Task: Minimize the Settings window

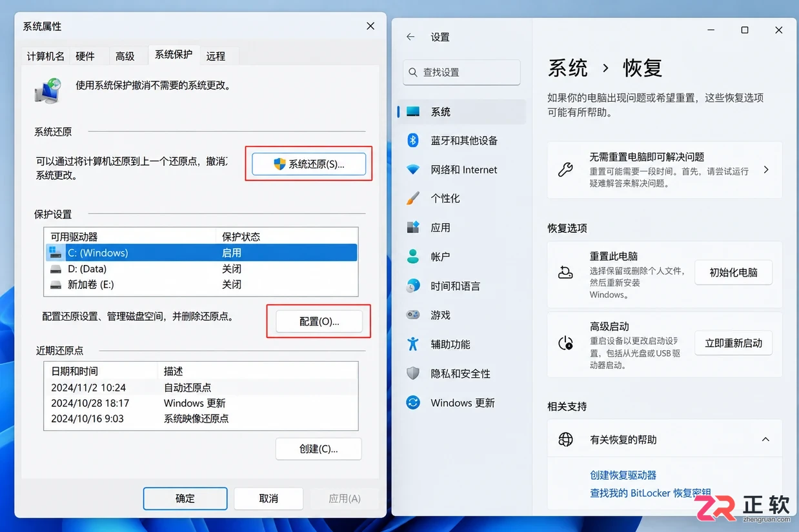Action: coord(711,30)
